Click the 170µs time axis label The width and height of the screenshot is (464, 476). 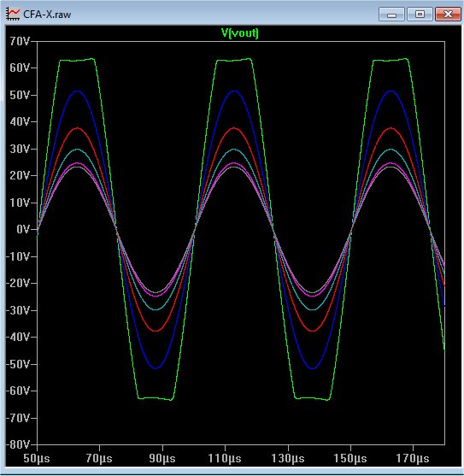coord(413,458)
